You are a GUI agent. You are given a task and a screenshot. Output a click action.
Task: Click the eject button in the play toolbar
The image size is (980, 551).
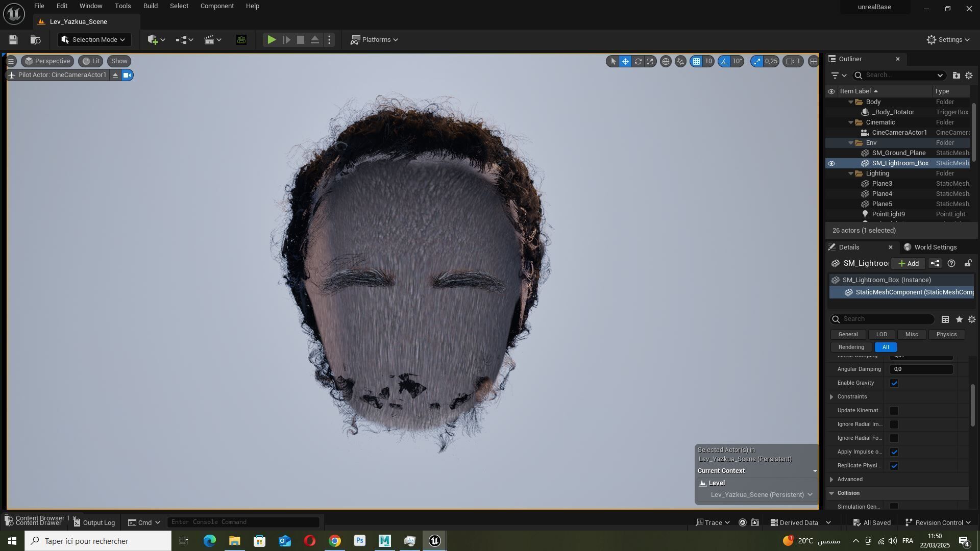pos(315,40)
